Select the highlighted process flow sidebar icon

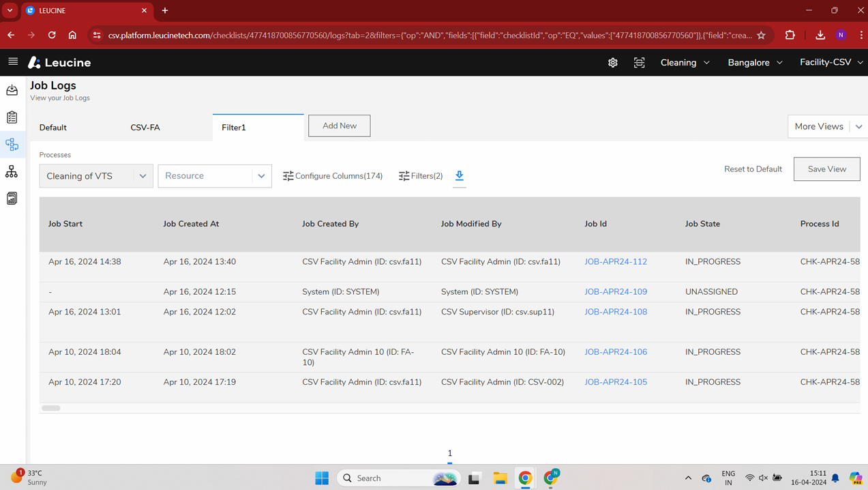12,144
